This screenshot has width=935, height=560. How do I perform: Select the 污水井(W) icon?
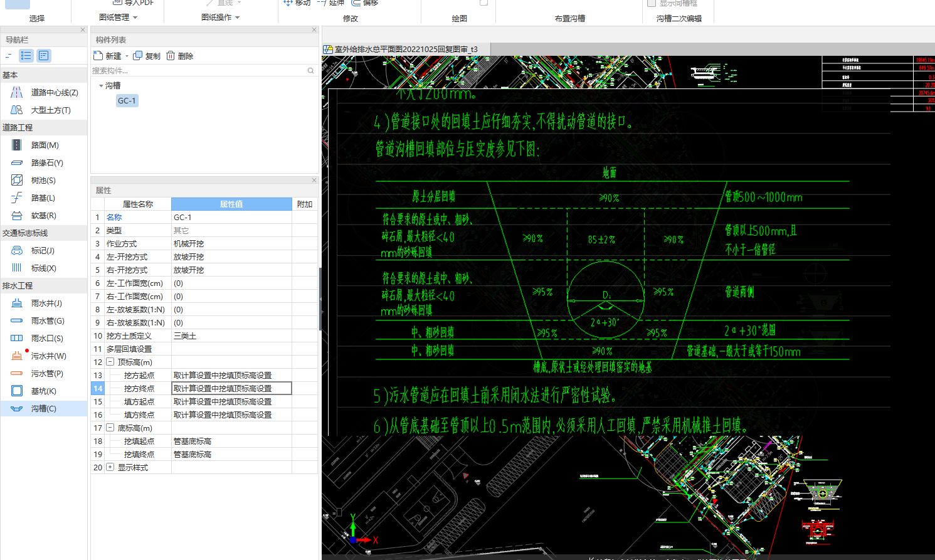(x=17, y=356)
